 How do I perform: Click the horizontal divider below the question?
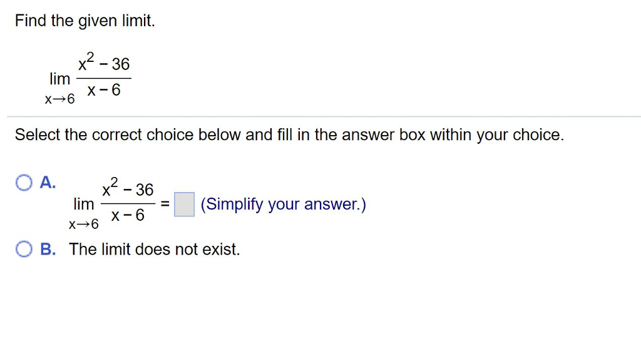[x=320, y=116]
